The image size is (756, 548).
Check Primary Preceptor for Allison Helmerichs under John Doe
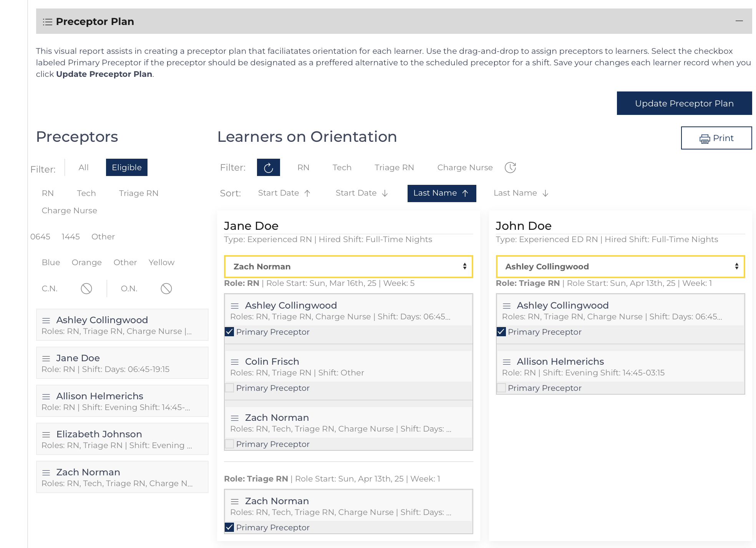coord(501,388)
